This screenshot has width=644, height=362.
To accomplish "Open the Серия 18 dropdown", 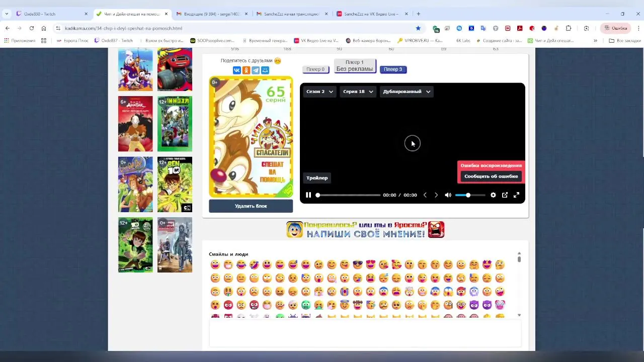I will click(358, 92).
